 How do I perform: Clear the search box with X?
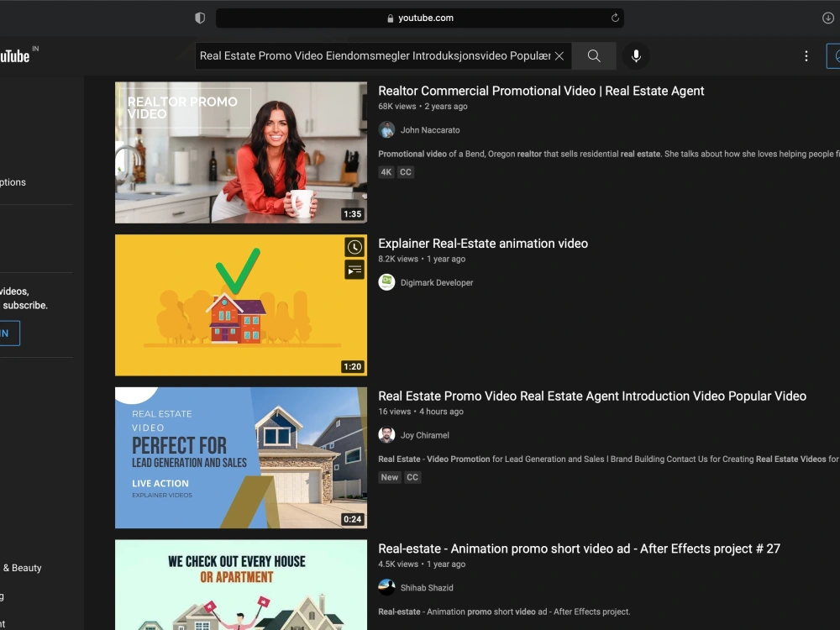pos(559,55)
